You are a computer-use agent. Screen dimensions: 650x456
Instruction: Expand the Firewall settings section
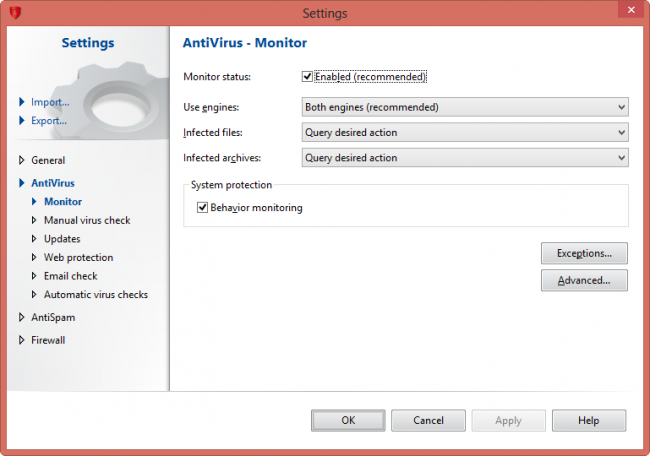(x=22, y=340)
